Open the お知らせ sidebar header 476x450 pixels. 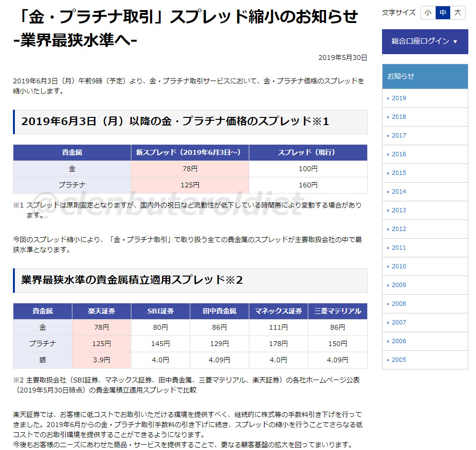pyautogui.click(x=425, y=76)
